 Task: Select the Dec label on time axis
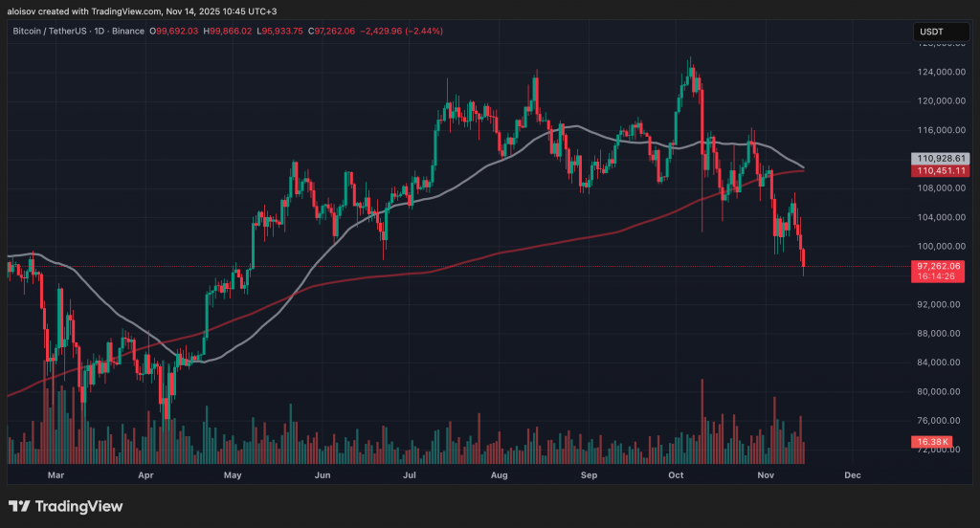pos(853,474)
